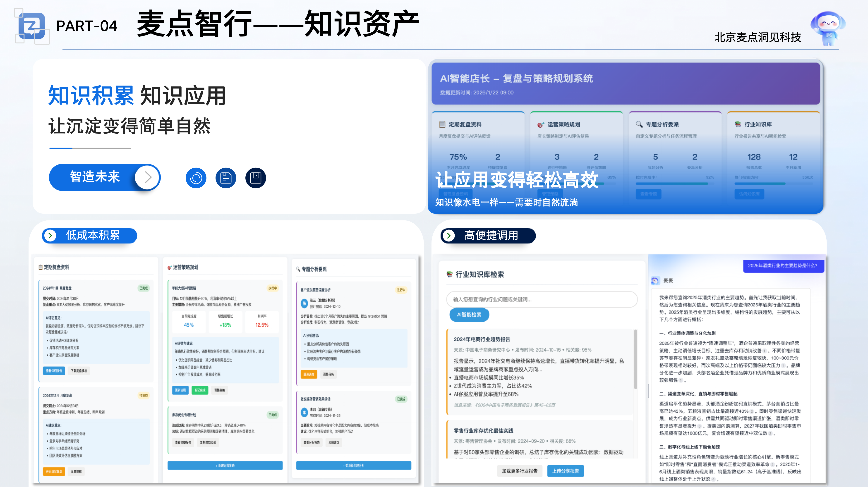Click 访问知识库 on the 行业知识库 dashboard card

pos(749,194)
